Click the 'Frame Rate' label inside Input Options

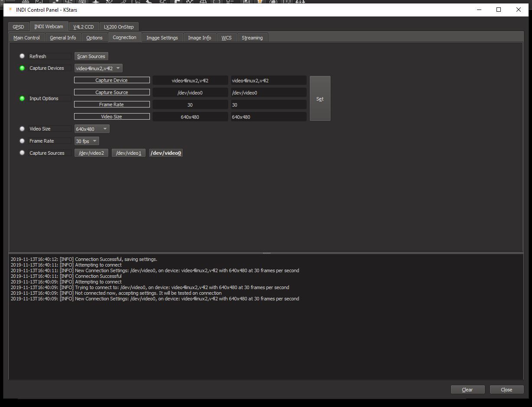click(112, 104)
